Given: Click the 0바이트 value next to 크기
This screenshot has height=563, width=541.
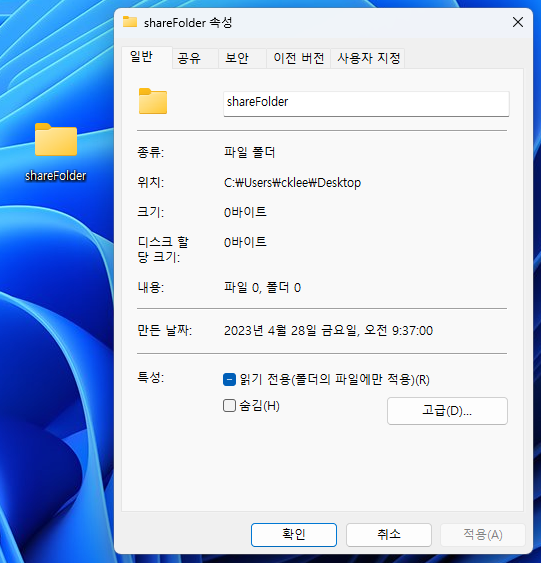Looking at the screenshot, I should [x=245, y=212].
